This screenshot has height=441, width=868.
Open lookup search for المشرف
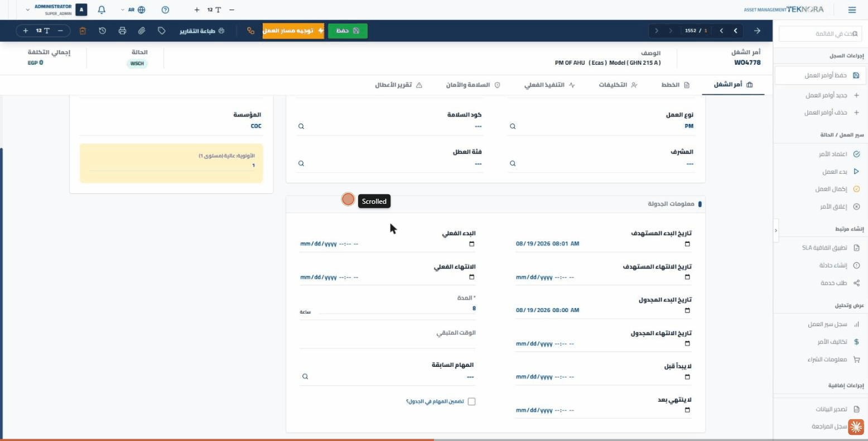click(513, 164)
